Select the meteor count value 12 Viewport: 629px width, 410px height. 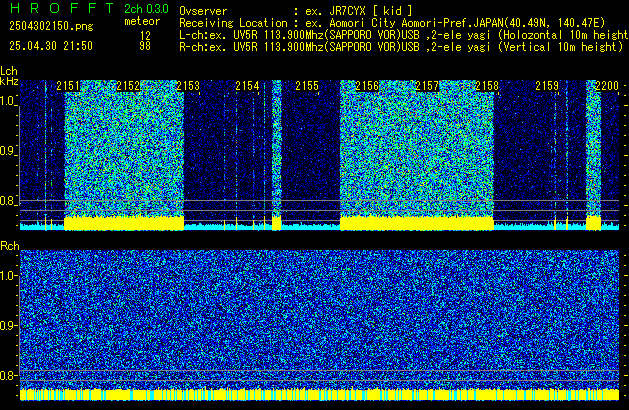(145, 35)
